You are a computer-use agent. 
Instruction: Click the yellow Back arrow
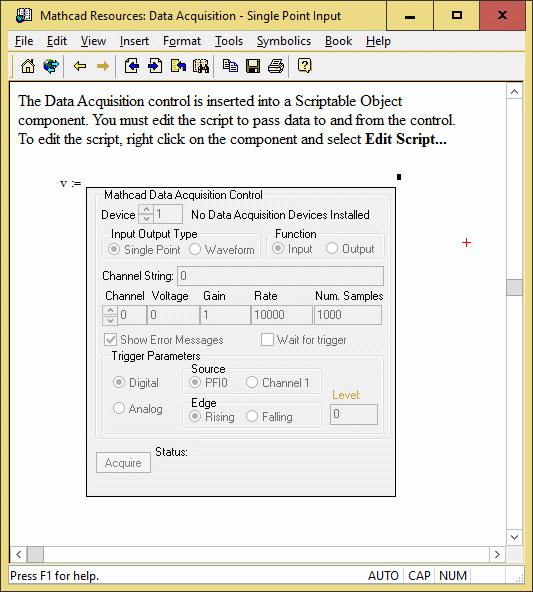coord(80,66)
